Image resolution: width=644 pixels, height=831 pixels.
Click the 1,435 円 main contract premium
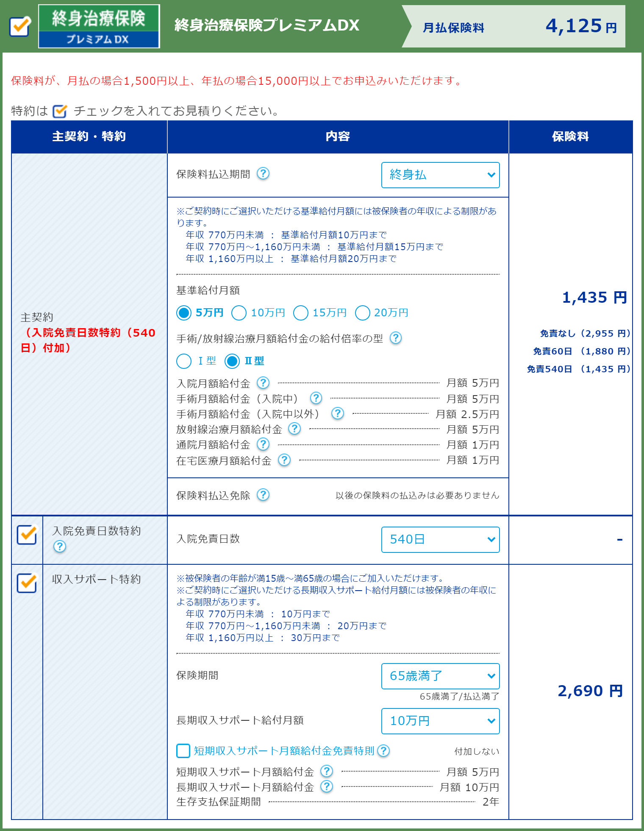(594, 298)
